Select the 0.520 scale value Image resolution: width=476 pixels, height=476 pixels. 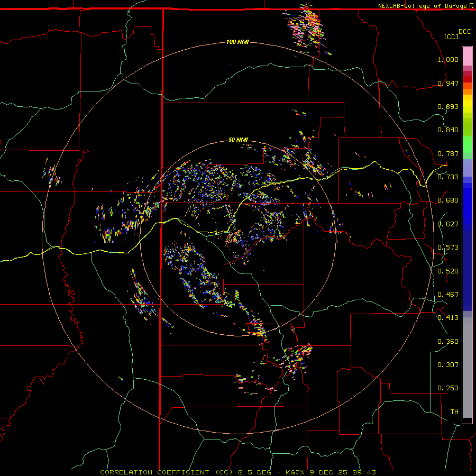(x=448, y=271)
